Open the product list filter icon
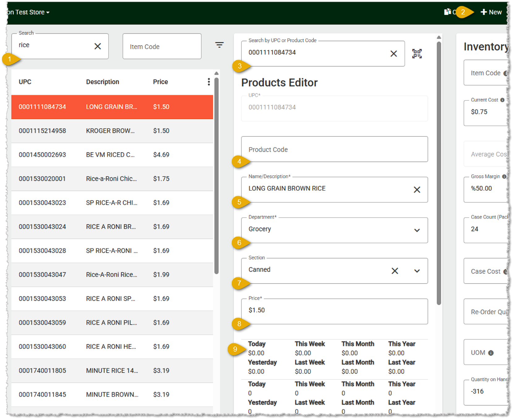Viewport: 513px width, 420px height. pyautogui.click(x=219, y=45)
